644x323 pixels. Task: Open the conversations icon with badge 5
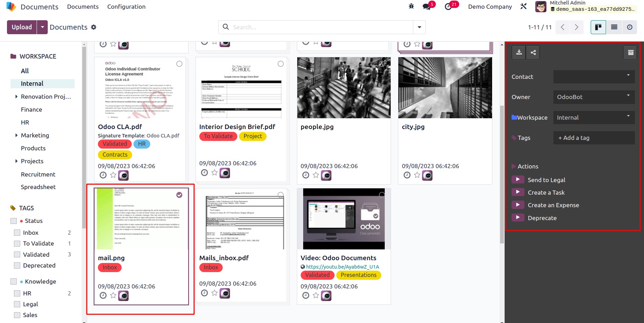[427, 7]
